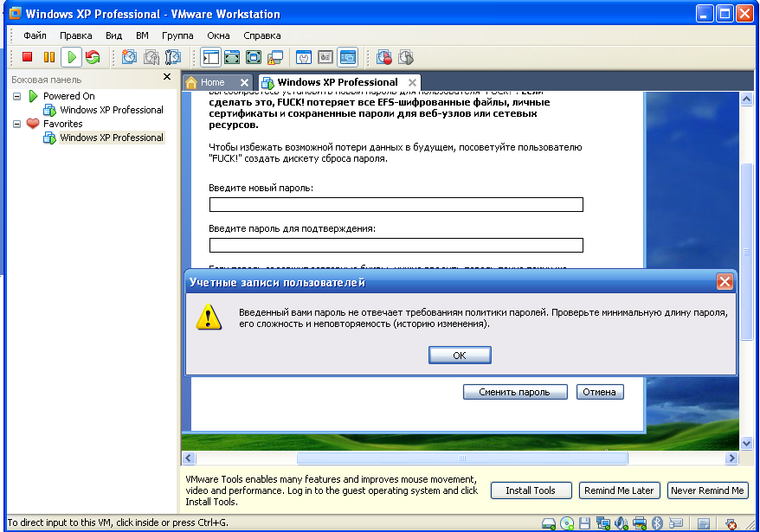760x532 pixels.
Task: Click the printer status bar icon
Action: tap(640, 523)
